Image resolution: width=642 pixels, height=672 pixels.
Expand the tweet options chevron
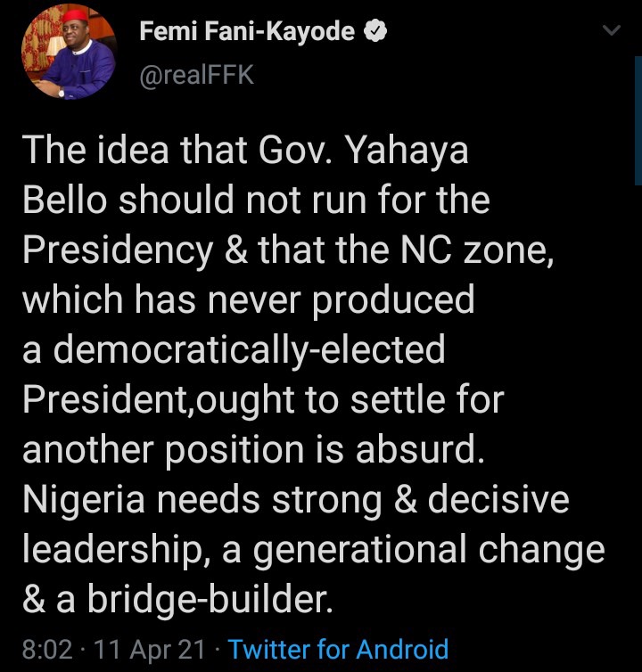[x=611, y=30]
